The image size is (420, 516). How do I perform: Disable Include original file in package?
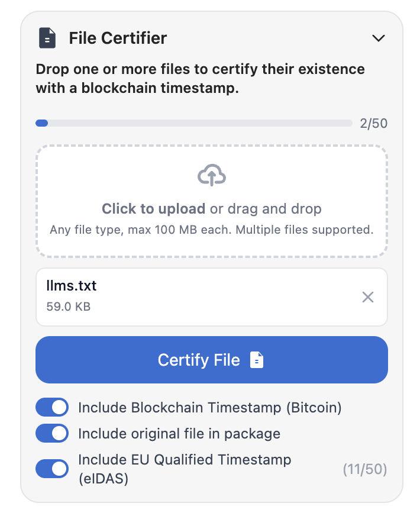pyautogui.click(x=52, y=433)
